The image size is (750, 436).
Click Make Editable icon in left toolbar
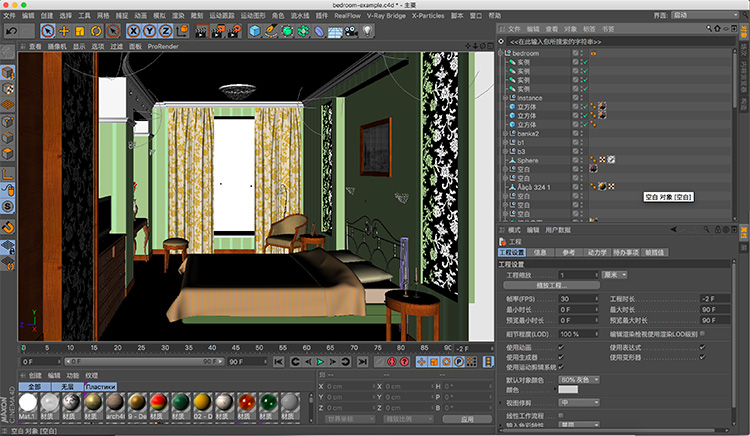(7, 52)
